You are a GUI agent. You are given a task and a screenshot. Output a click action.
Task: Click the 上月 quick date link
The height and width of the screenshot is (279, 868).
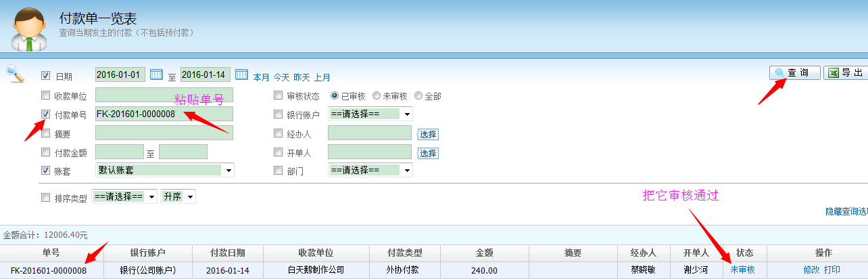(x=322, y=77)
